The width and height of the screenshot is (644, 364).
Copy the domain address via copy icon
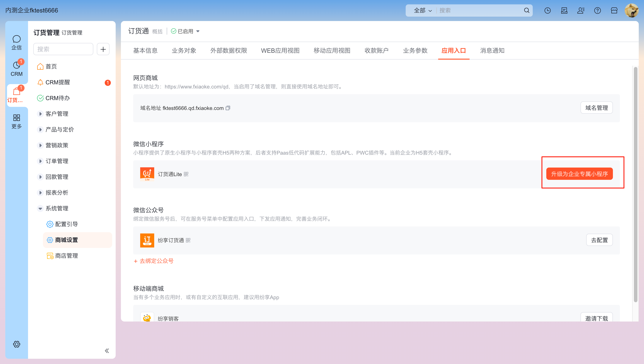[228, 108]
